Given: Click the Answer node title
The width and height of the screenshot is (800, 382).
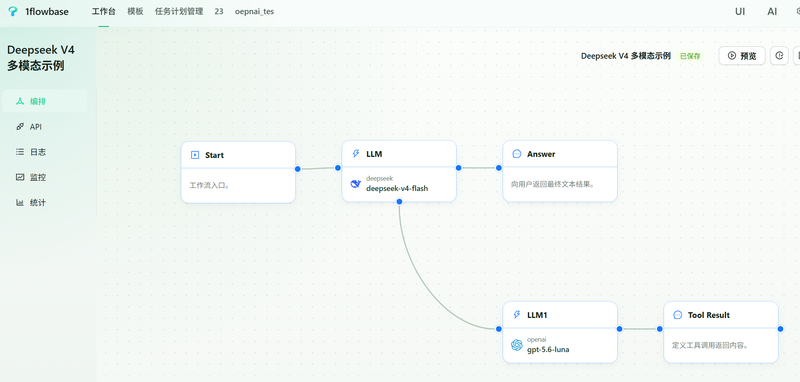Looking at the screenshot, I should point(541,154).
